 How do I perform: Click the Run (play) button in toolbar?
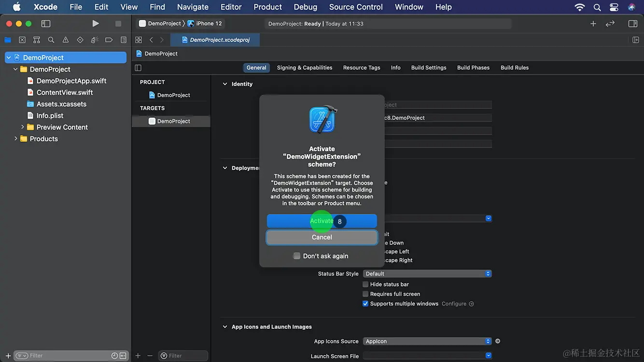point(96,24)
